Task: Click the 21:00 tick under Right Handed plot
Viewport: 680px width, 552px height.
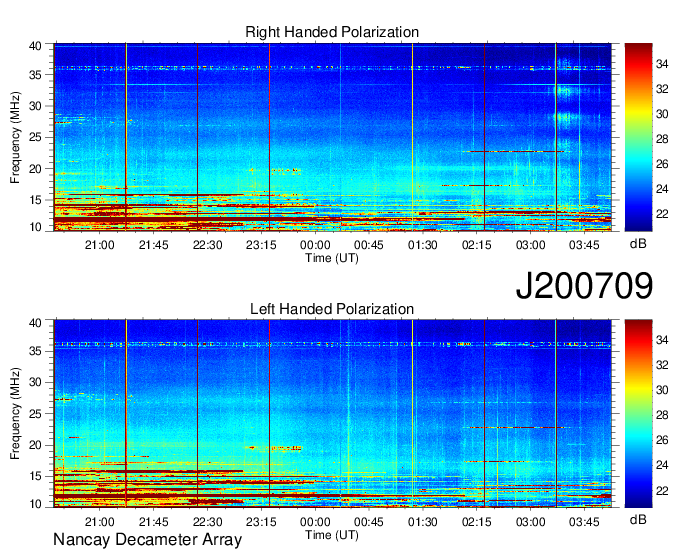Action: 99,245
